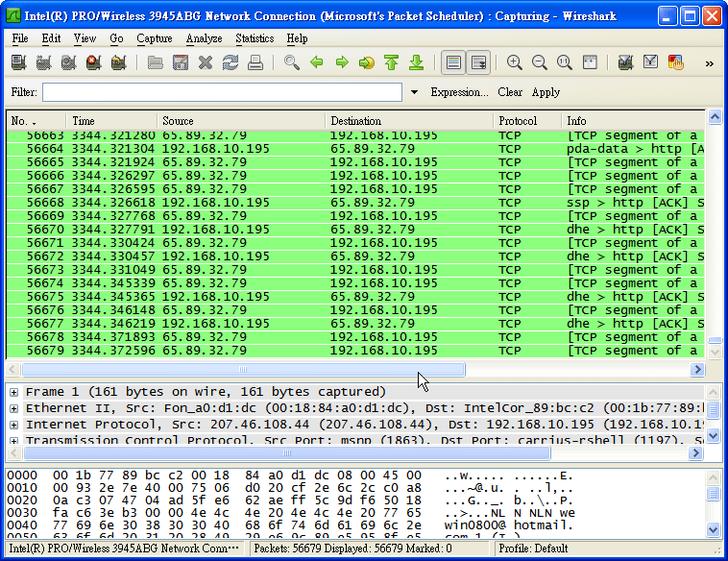Viewport: 728px width, 561px height.
Task: Clear the display filter
Action: (510, 92)
